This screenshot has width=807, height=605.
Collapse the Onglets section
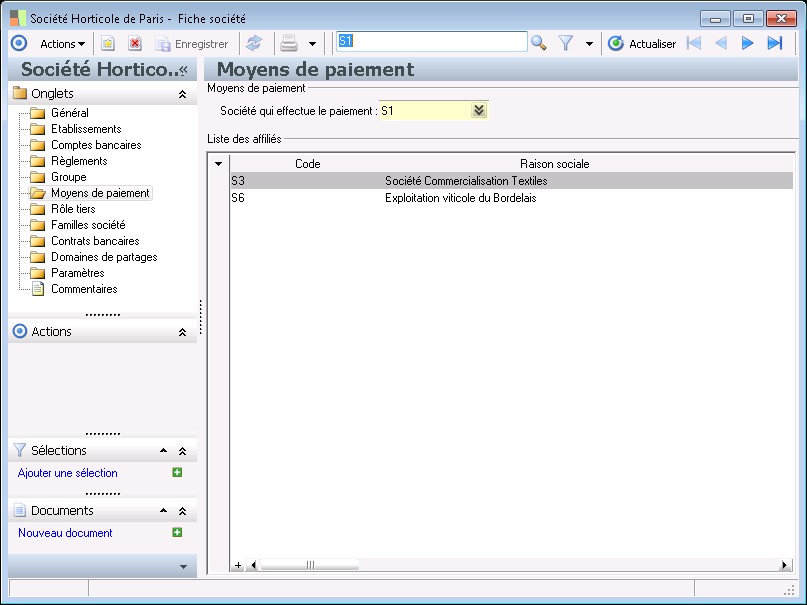click(182, 94)
